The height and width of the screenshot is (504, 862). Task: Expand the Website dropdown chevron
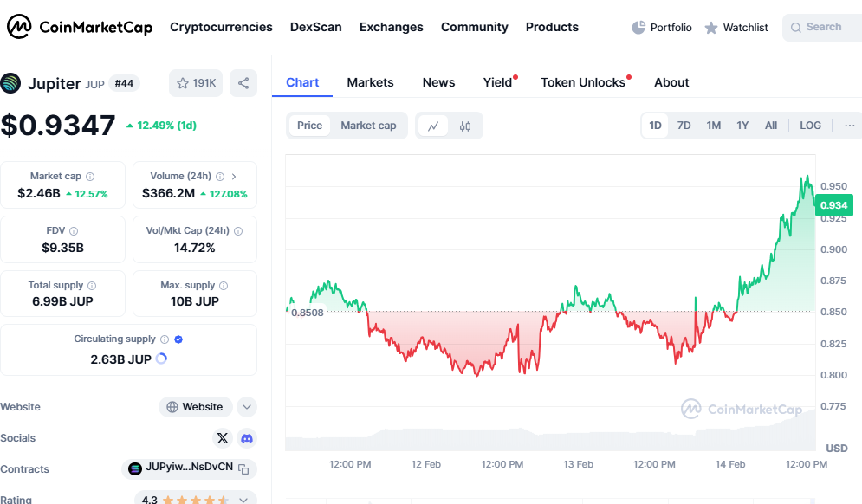247,407
